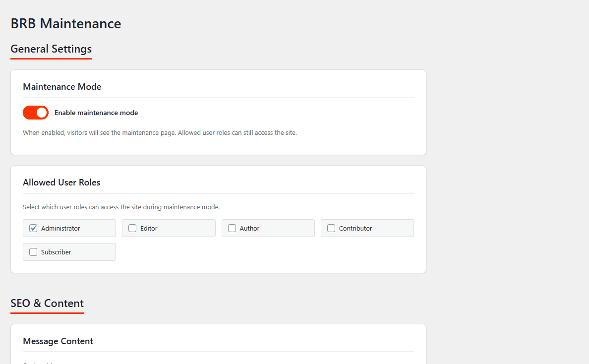Image resolution: width=589 pixels, height=364 pixels.
Task: Select the Administrator role card
Action: (69, 228)
